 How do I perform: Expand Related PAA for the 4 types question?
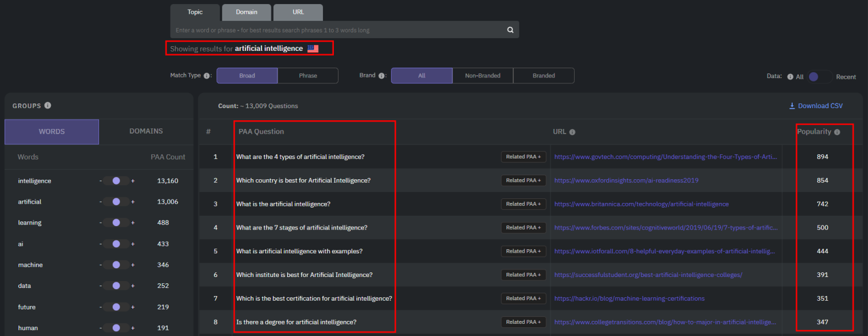tap(523, 156)
